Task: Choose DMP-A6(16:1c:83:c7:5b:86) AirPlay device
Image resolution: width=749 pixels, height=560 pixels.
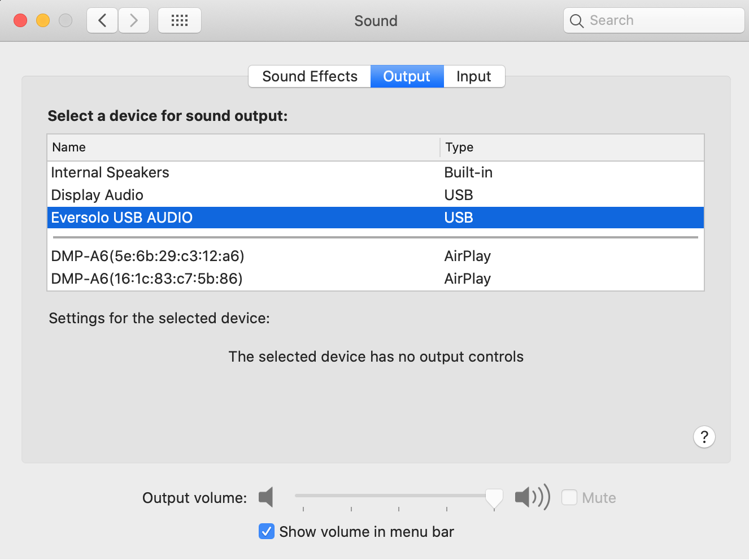Action: 376,279
